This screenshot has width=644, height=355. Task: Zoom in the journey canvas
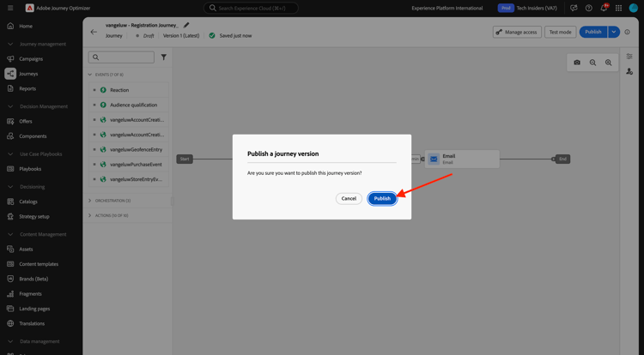[x=608, y=63]
